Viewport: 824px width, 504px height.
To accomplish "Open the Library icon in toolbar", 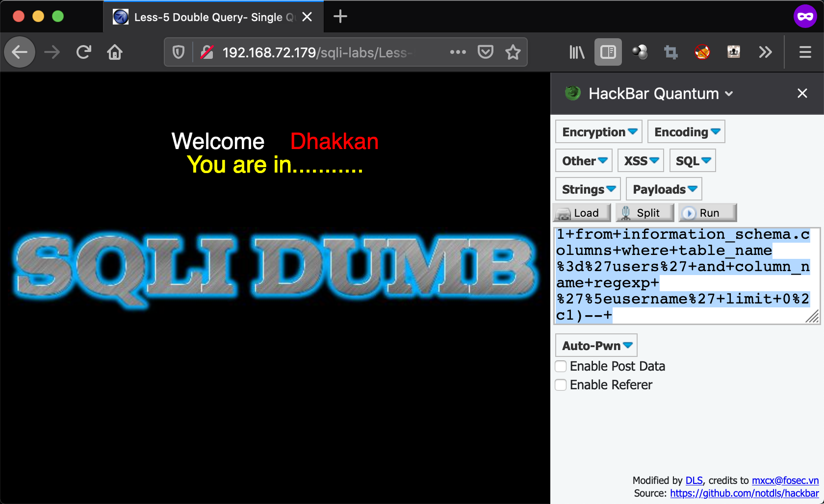I will coord(576,52).
